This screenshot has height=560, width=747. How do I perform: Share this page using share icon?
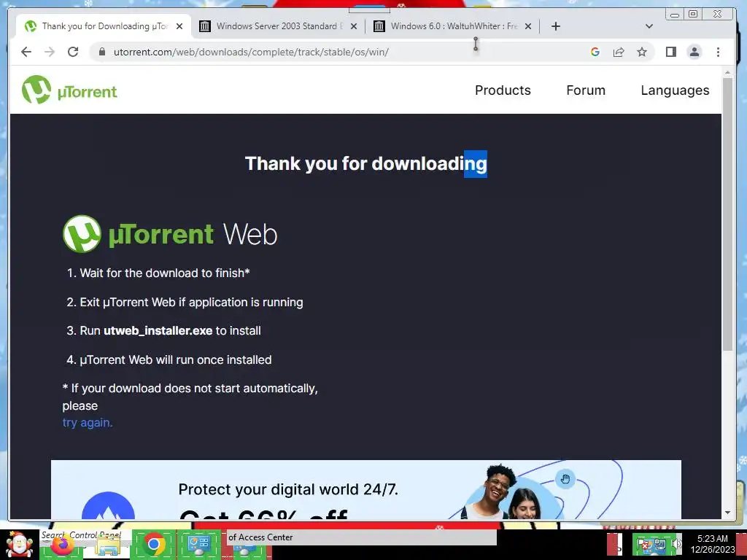(x=619, y=52)
